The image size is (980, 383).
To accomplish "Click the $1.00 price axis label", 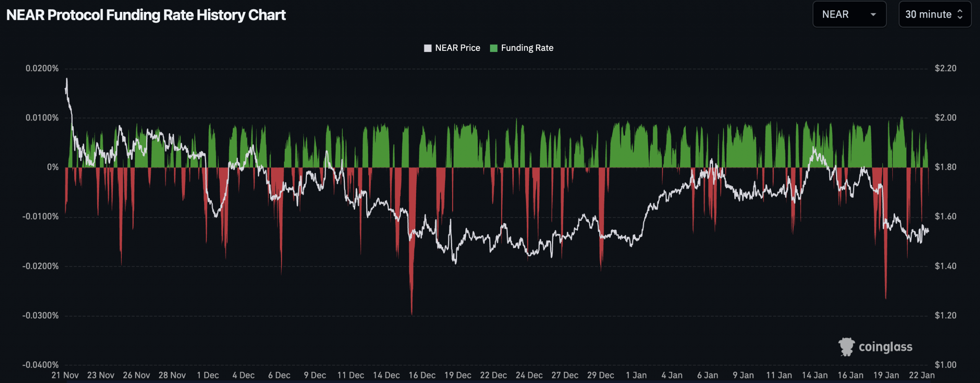I will click(945, 365).
